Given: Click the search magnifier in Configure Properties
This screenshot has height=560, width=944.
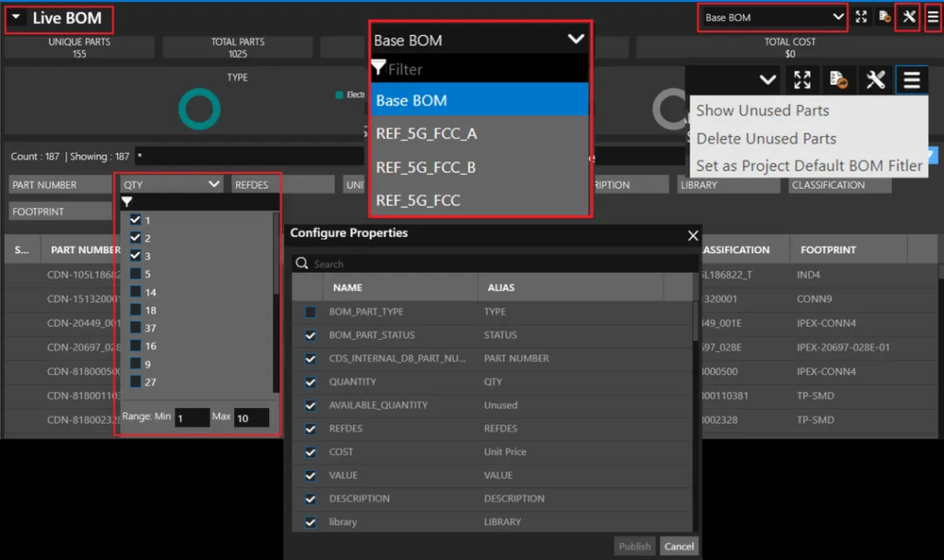Looking at the screenshot, I should [x=302, y=263].
